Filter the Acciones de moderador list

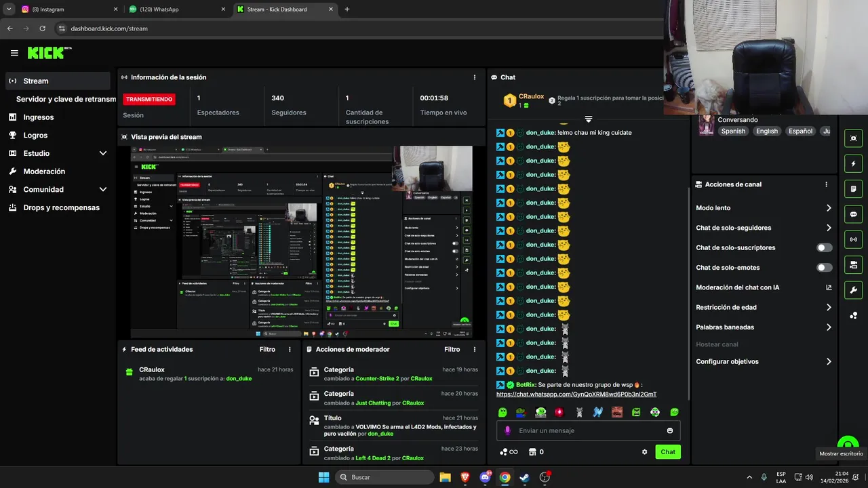pos(452,349)
